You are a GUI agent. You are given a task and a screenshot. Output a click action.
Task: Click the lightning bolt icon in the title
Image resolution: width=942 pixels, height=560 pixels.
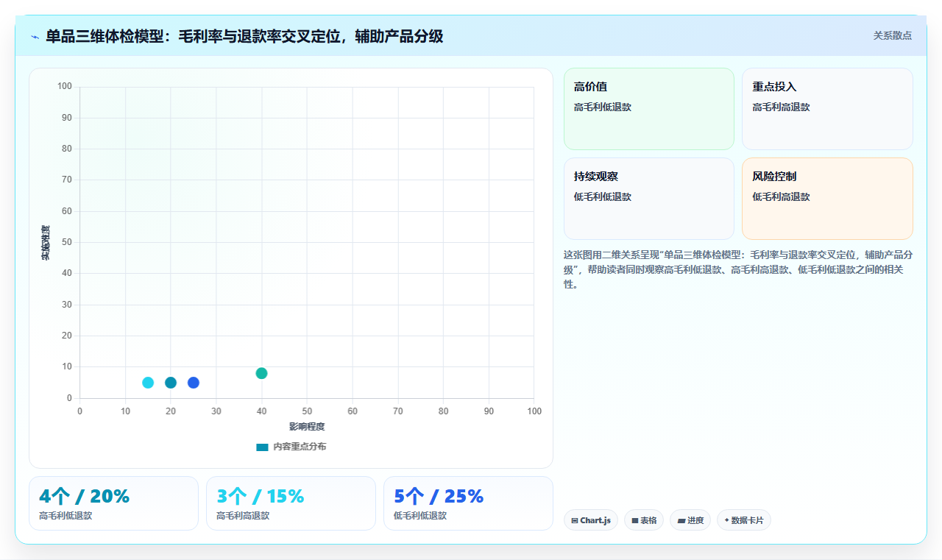point(35,36)
